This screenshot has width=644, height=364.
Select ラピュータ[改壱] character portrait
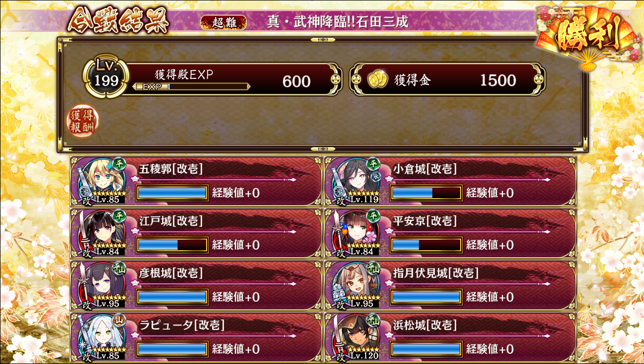click(x=102, y=337)
